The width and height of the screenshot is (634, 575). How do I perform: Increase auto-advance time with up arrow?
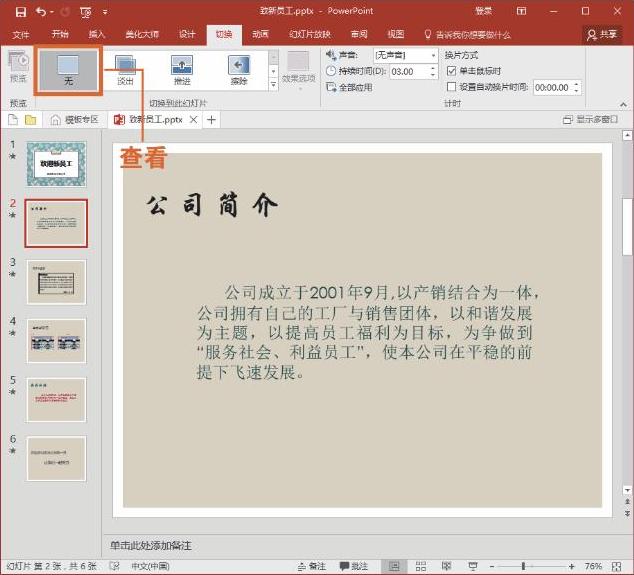coord(577,84)
